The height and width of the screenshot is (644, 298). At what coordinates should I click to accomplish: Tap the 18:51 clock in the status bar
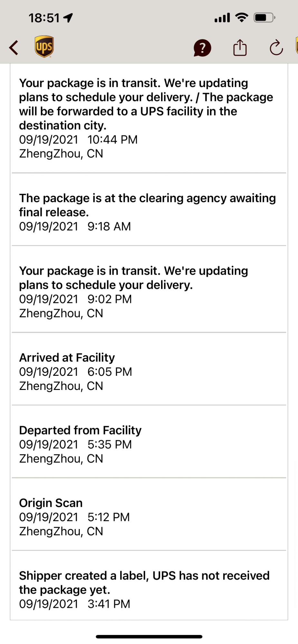44,18
